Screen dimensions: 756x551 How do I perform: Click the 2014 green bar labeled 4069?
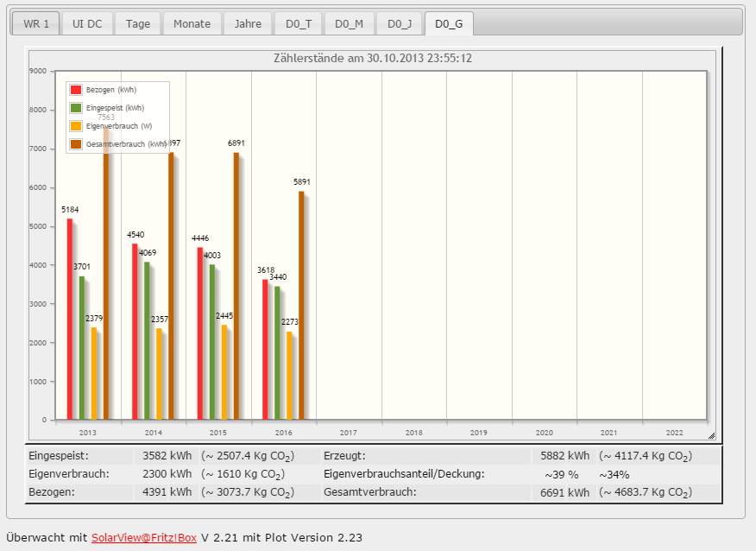tap(147, 341)
